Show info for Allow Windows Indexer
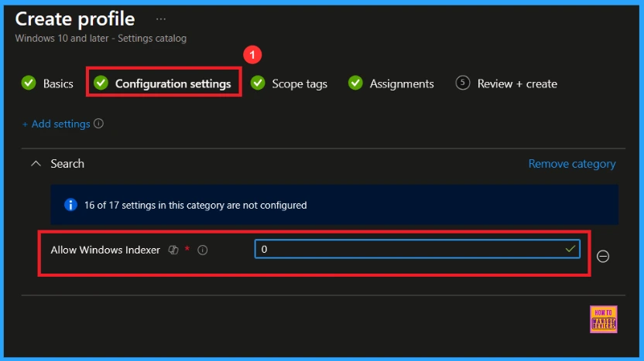Viewport: 644px width, 361px height. pos(203,250)
